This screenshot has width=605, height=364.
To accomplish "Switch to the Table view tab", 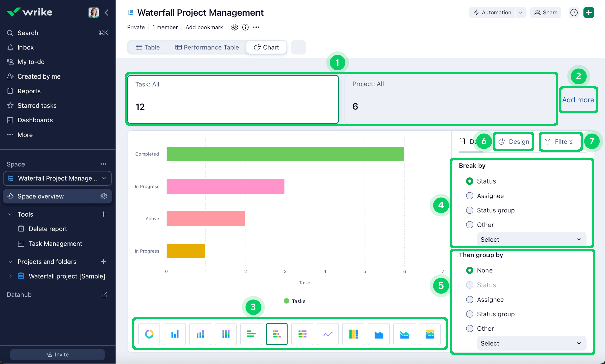I will (148, 47).
